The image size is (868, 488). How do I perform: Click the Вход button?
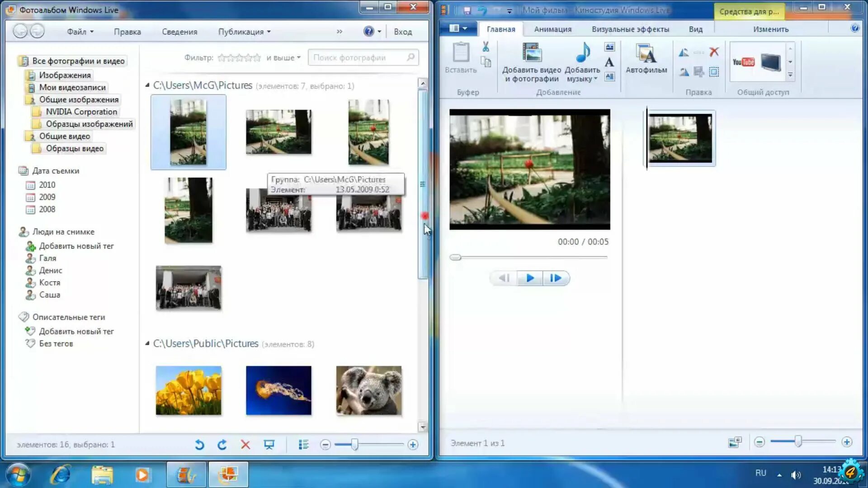point(402,32)
